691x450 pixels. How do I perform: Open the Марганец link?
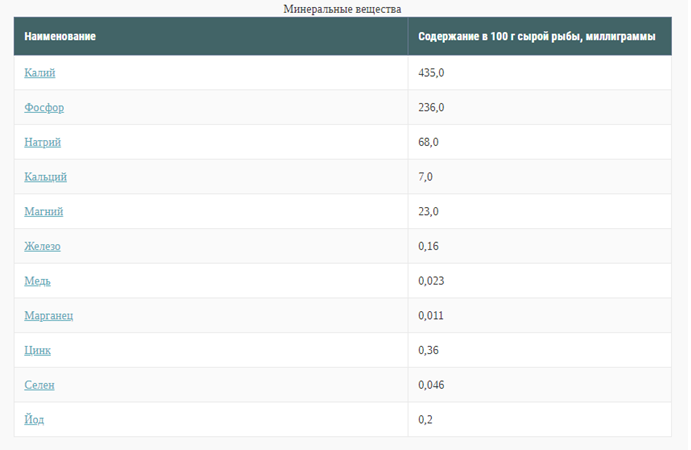point(48,316)
